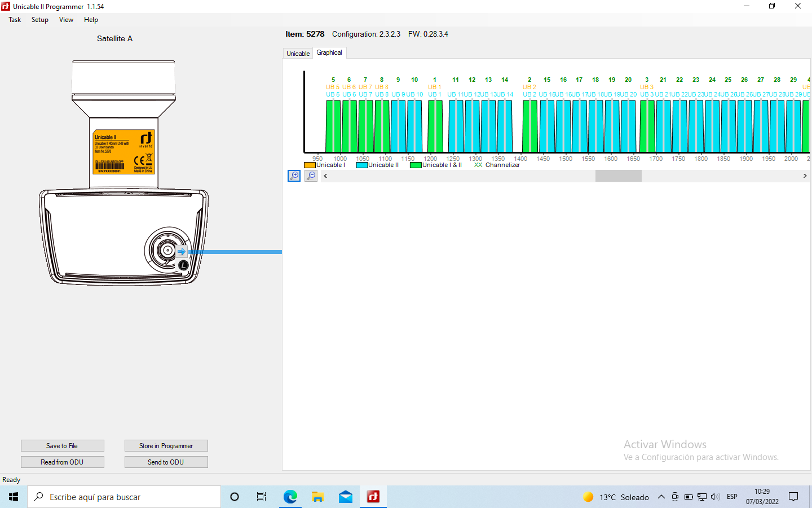Click the blue arrow LNB output connector
This screenshot has height=508, width=812.
click(x=182, y=252)
